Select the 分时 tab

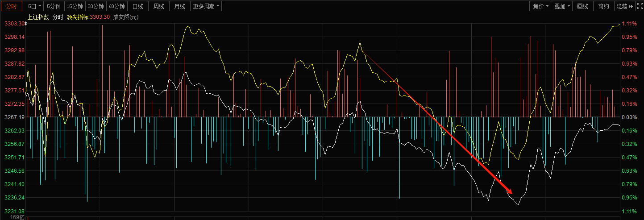click(11, 6)
